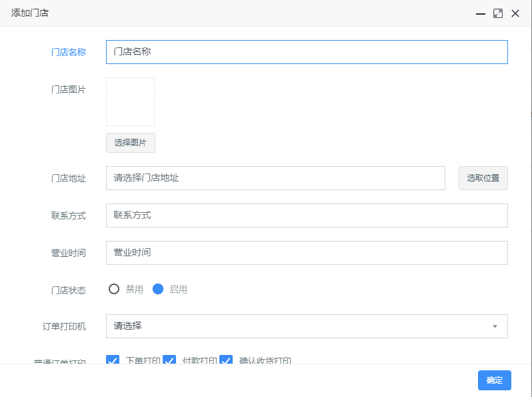Toggle the 下单打印 checkbox

tap(113, 360)
